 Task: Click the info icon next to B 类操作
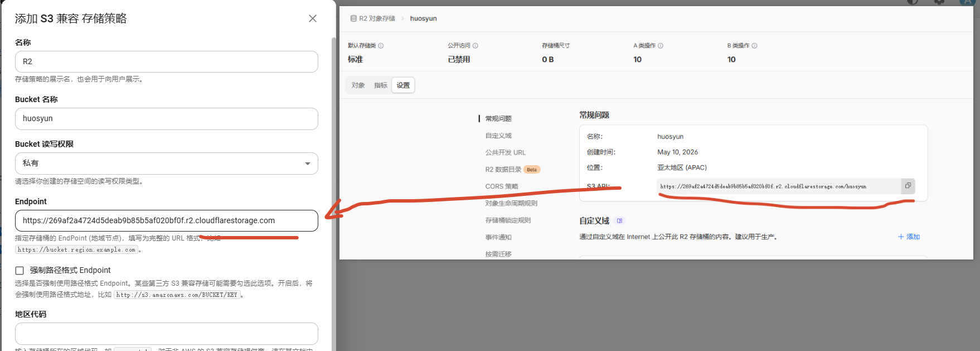(754, 46)
